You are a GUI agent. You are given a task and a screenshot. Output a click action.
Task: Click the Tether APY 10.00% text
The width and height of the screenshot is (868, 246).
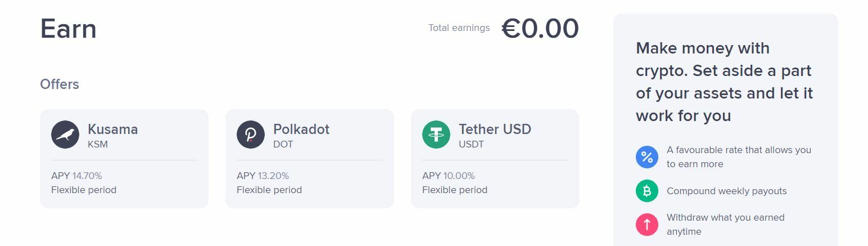coord(449,176)
